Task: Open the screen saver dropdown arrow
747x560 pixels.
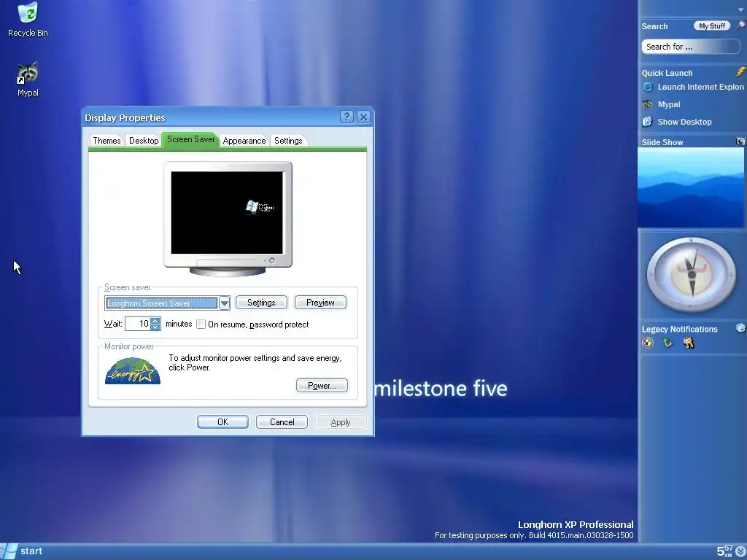Action: pyautogui.click(x=225, y=303)
